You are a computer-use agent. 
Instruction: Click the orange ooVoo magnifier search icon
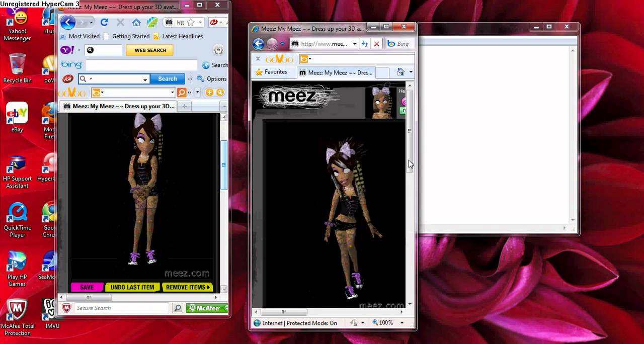pyautogui.click(x=182, y=93)
